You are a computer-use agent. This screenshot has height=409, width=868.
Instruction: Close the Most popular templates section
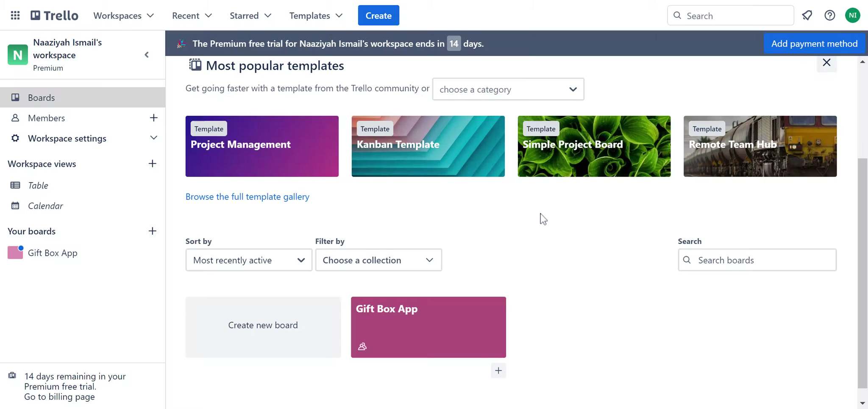(x=826, y=63)
